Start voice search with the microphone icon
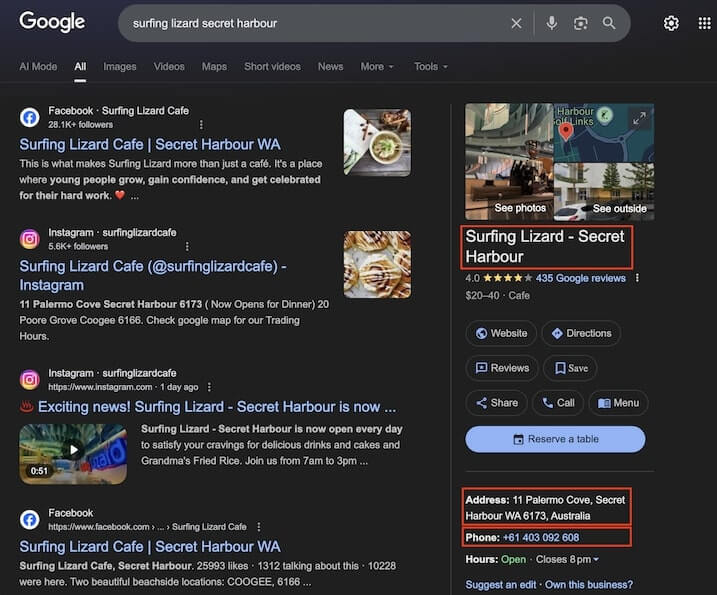This screenshot has height=595, width=717. coord(552,23)
